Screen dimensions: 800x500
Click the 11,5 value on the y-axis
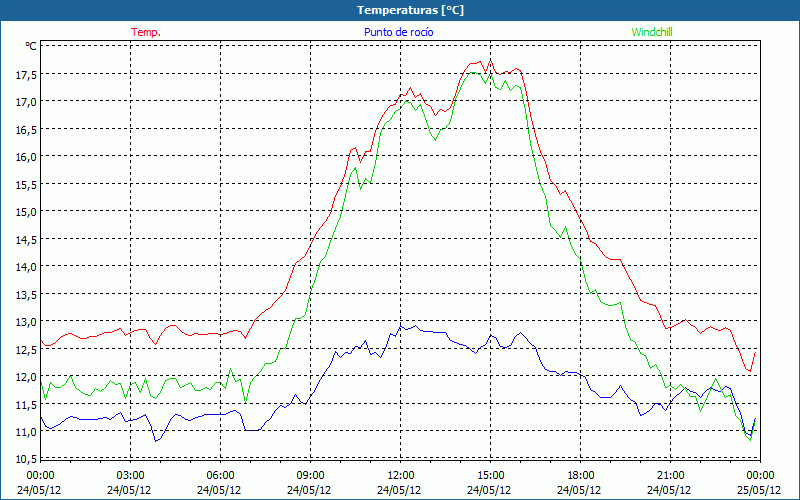pos(26,405)
